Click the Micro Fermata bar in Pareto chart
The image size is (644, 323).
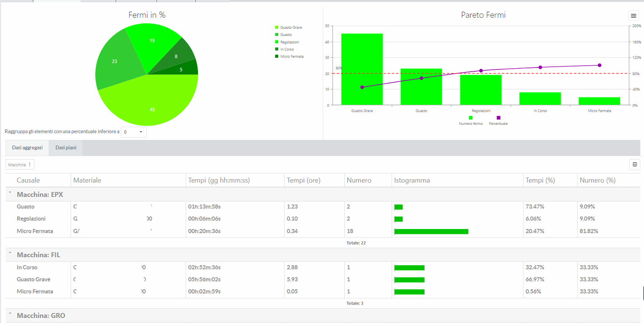pos(599,101)
